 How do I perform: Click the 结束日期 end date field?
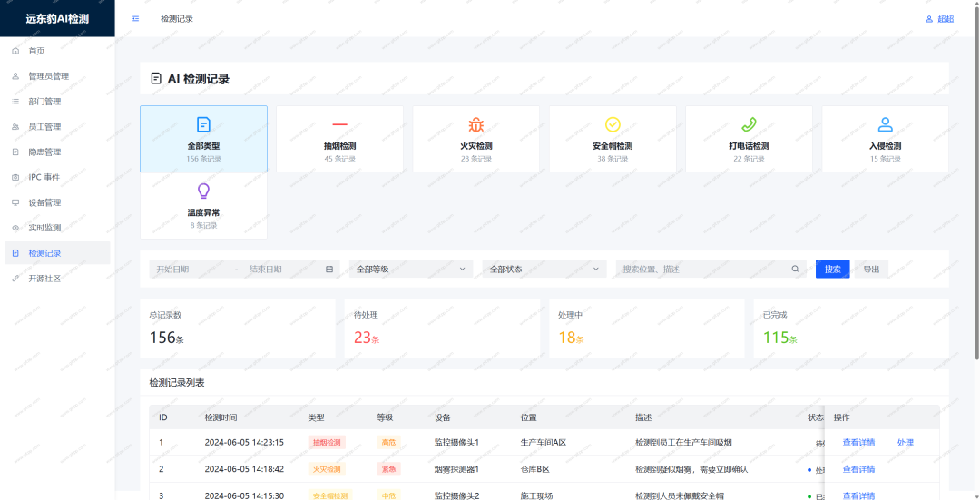(x=282, y=270)
